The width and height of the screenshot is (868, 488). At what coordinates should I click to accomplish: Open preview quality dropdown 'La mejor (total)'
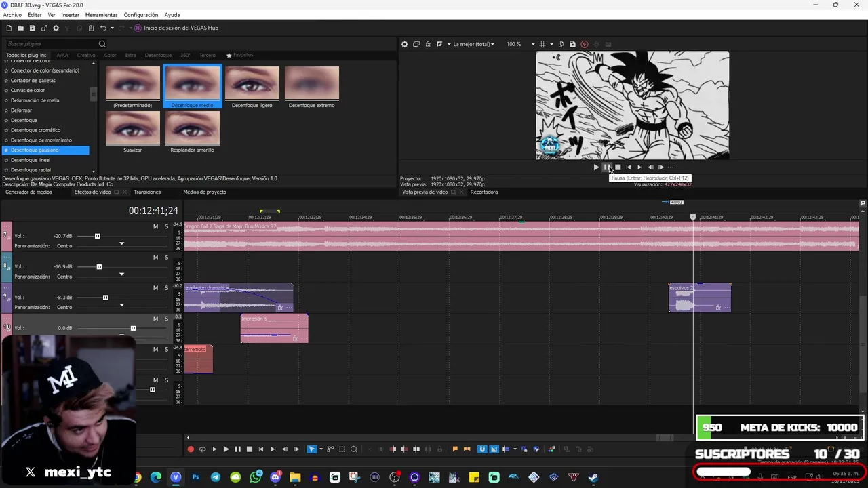(x=473, y=44)
